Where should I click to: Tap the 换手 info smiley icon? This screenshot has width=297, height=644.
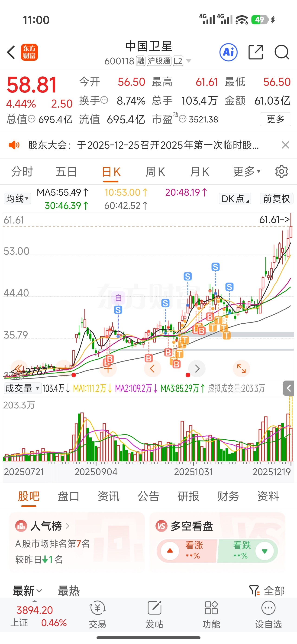(104, 100)
